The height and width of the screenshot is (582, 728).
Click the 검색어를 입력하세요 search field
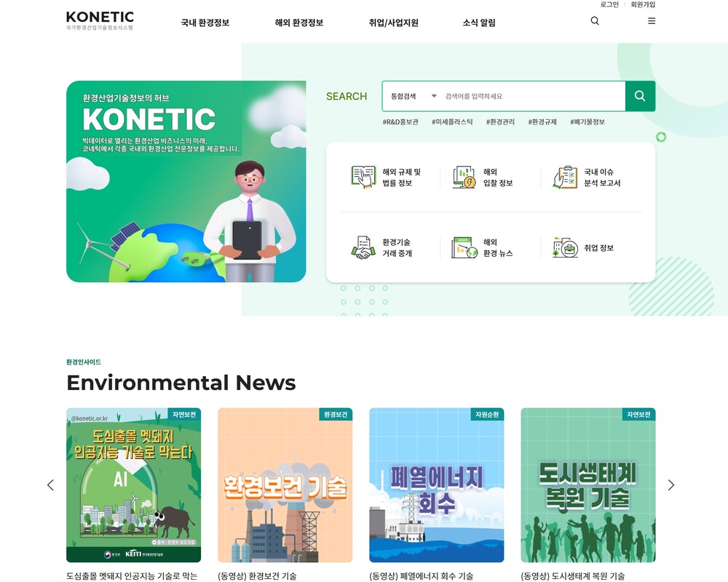[531, 96]
